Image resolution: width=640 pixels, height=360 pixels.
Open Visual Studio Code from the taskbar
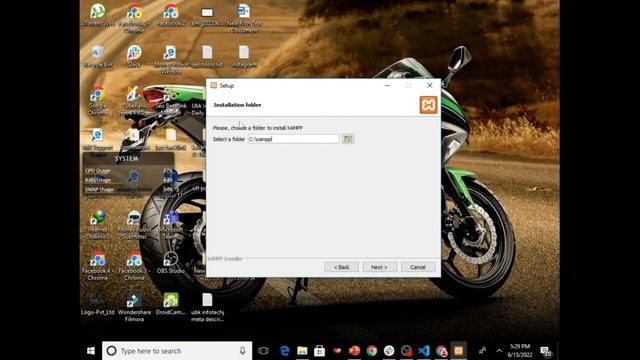click(424, 351)
